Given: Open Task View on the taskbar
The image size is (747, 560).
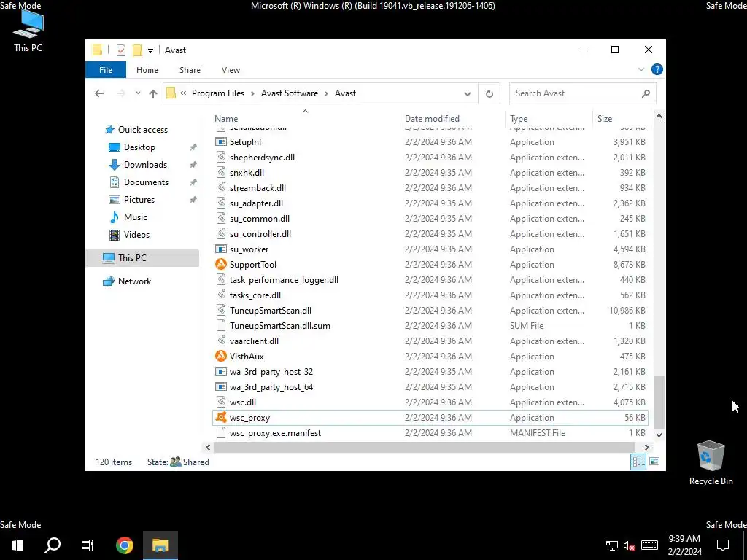Looking at the screenshot, I should pos(88,545).
